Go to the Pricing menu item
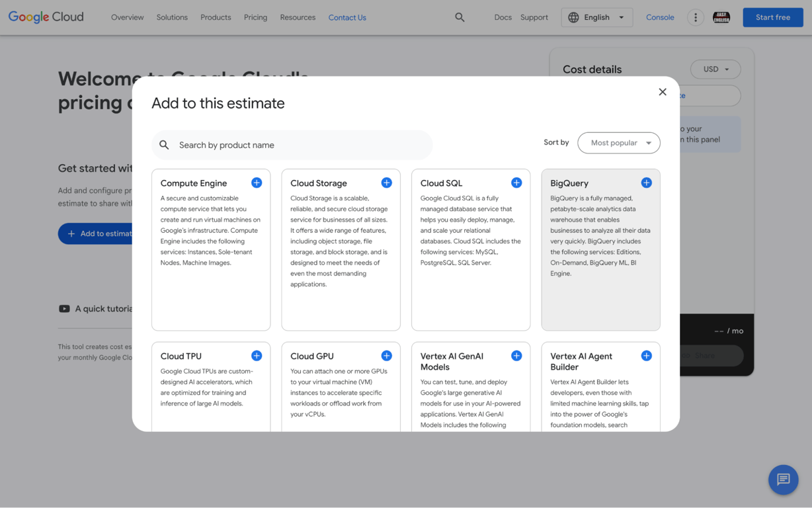Screen dimensions: 812x508 pos(255,17)
